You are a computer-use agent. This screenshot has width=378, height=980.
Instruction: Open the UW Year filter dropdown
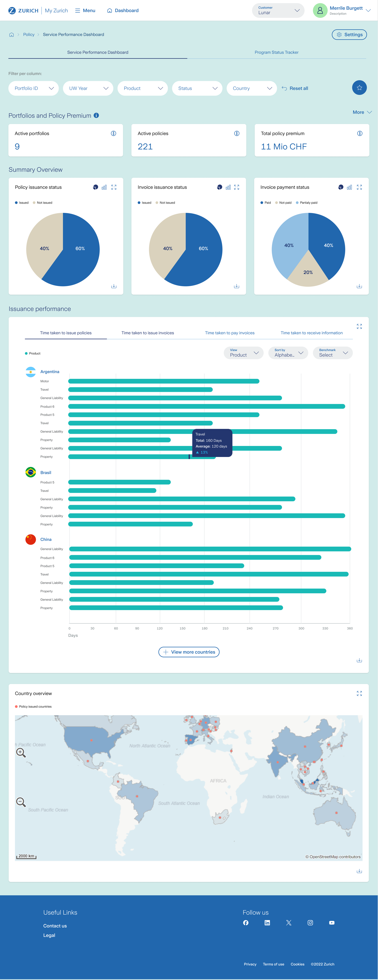tap(88, 88)
